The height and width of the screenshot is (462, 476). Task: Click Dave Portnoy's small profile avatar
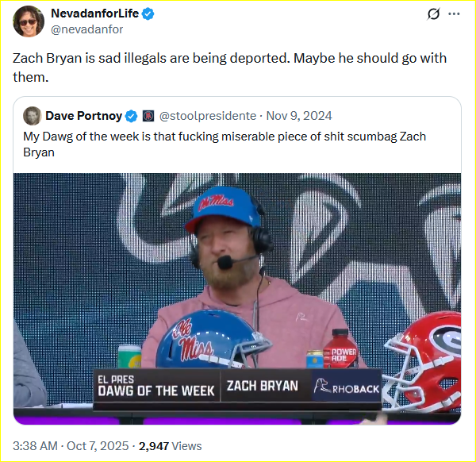click(33, 116)
